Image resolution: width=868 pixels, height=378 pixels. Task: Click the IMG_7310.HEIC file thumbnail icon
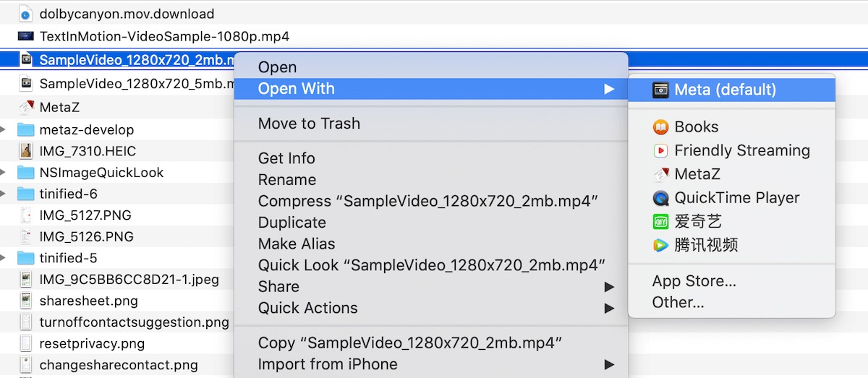point(26,151)
